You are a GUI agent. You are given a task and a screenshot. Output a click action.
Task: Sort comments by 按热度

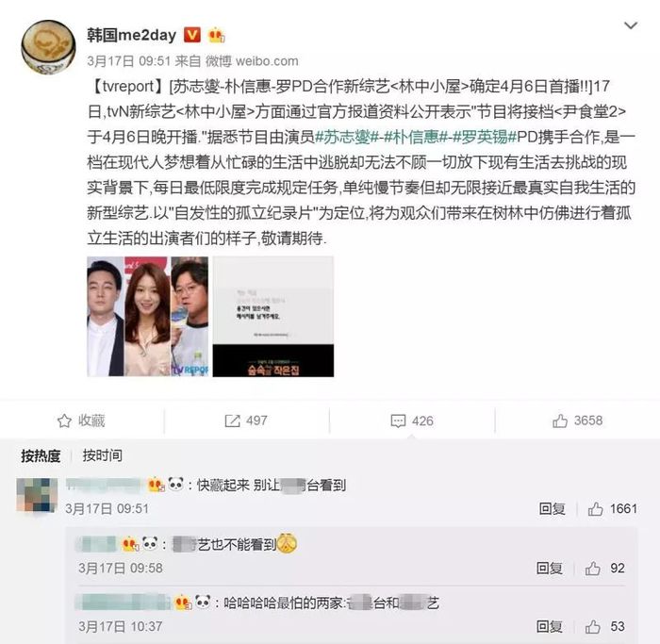pos(41,455)
